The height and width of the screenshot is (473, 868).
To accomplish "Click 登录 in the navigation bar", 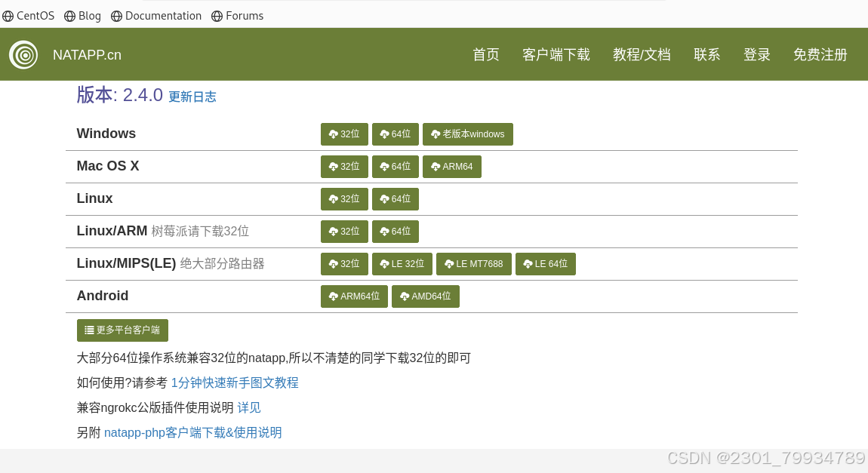I will [757, 55].
